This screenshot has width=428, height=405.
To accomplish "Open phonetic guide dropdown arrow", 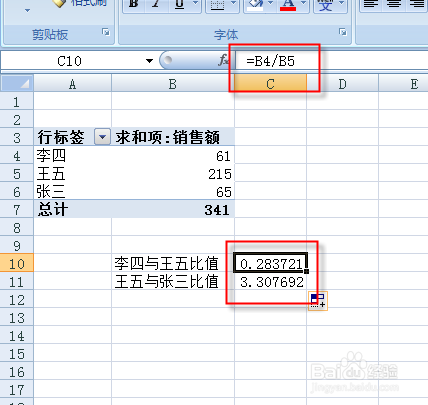I will point(341,3).
